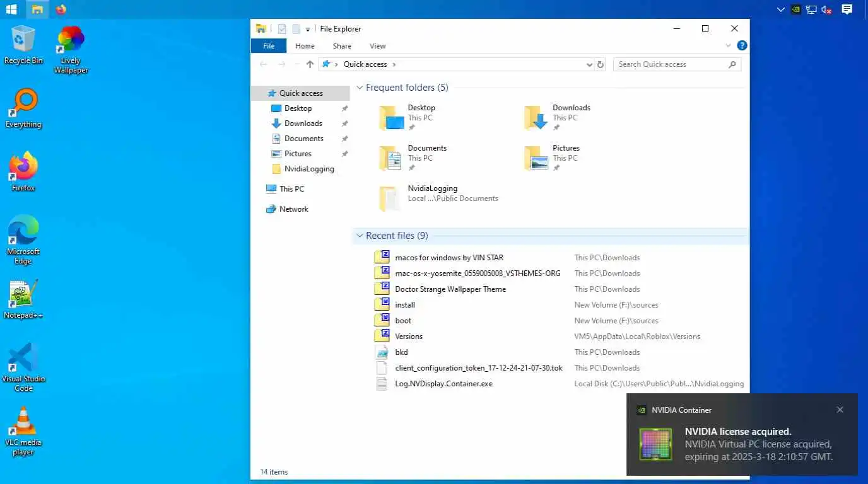Click the Up arrow navigation button
This screenshot has width=868, height=484.
pos(310,64)
